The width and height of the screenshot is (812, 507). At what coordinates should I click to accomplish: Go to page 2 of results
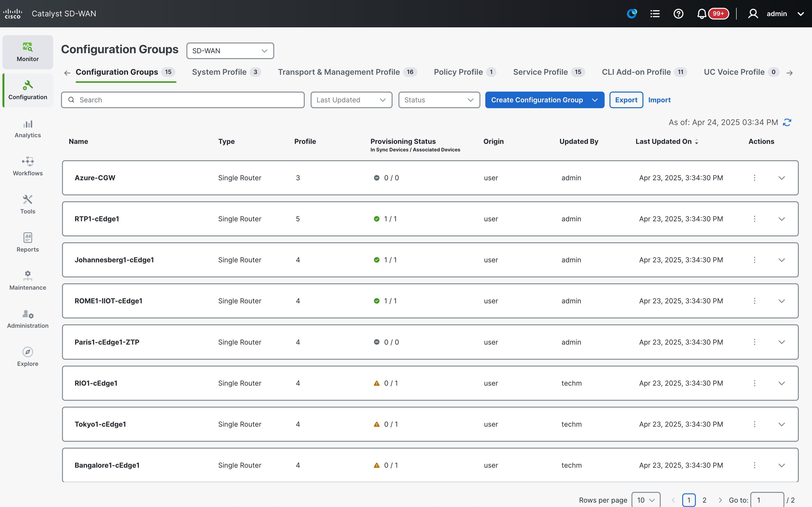pyautogui.click(x=704, y=500)
